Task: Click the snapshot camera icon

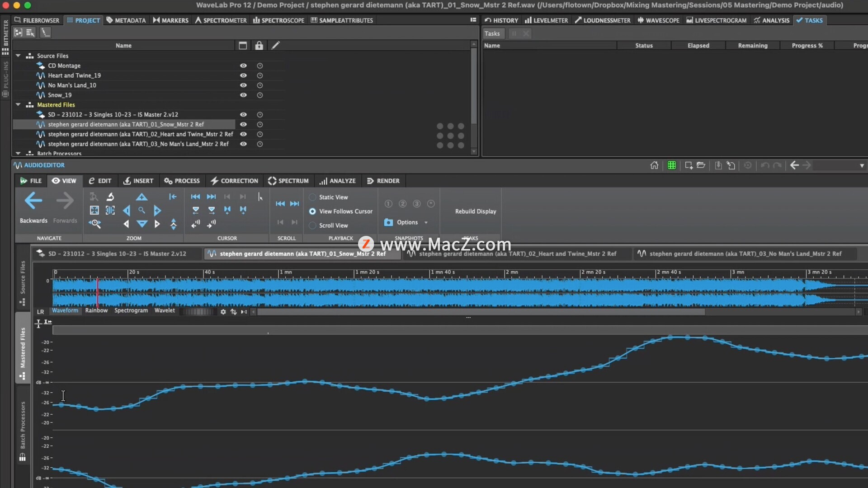Action: click(388, 222)
